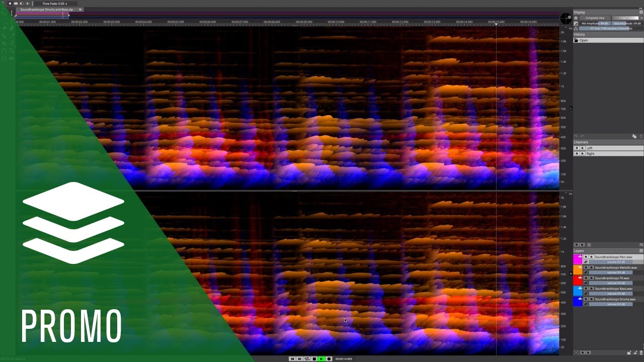Click the orange swatch of Melodic layer
Screen dimensions: 644x362
pos(578,270)
